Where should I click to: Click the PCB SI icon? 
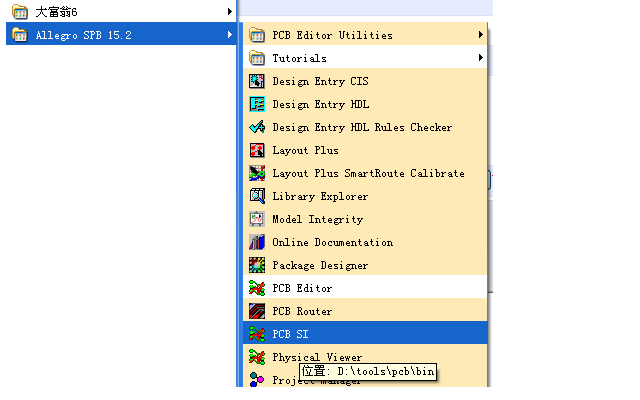coord(257,334)
